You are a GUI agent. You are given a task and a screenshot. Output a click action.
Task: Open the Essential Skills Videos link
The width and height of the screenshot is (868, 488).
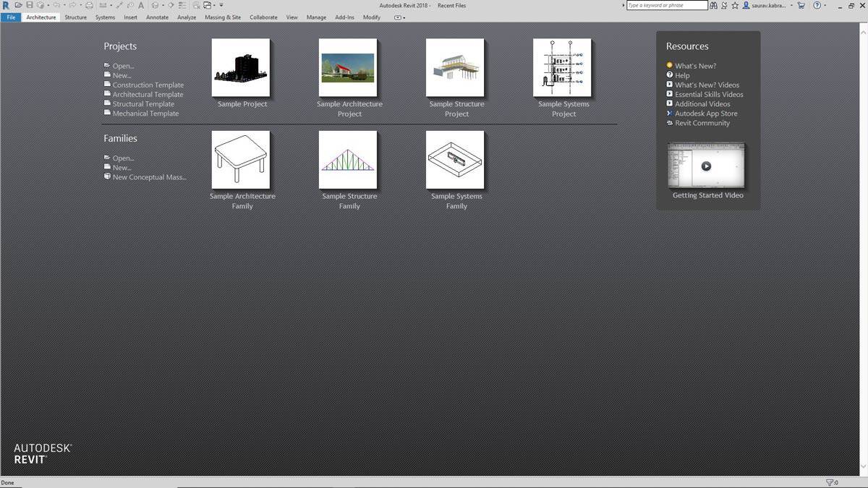pyautogui.click(x=709, y=94)
